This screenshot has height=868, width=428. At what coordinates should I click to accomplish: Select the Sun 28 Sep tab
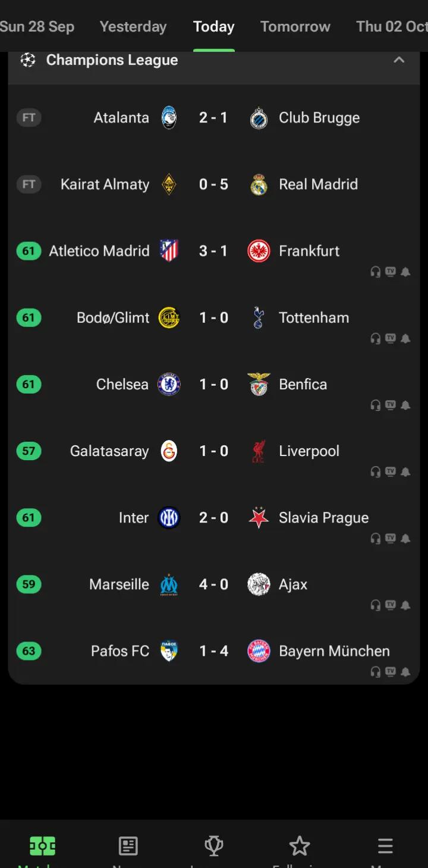click(37, 27)
